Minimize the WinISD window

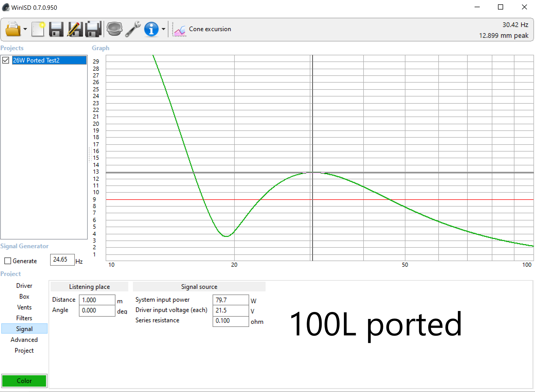tap(477, 7)
